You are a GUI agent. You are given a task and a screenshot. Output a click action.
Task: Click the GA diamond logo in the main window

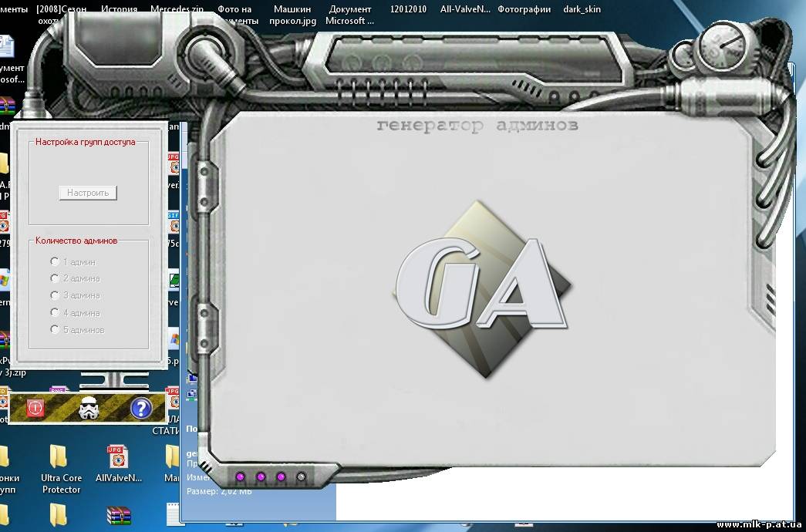click(481, 289)
